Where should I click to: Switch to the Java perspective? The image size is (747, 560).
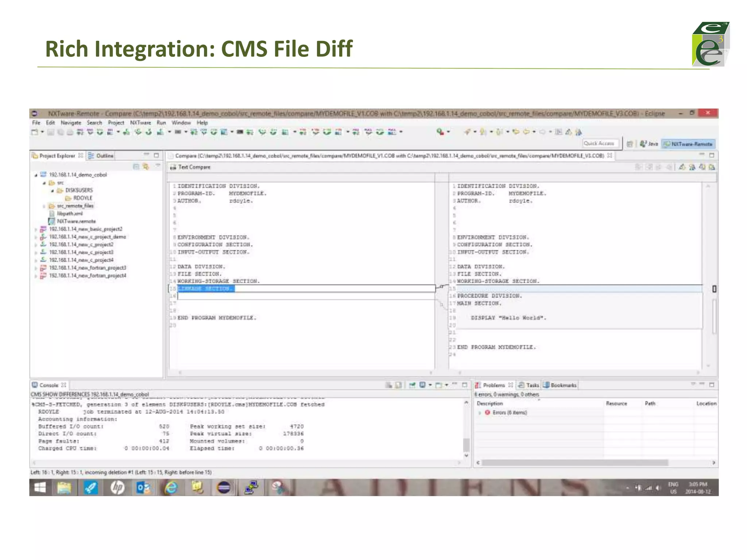(649, 144)
